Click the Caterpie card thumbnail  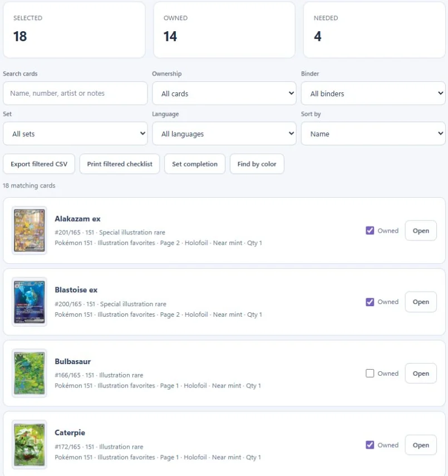pos(29,445)
